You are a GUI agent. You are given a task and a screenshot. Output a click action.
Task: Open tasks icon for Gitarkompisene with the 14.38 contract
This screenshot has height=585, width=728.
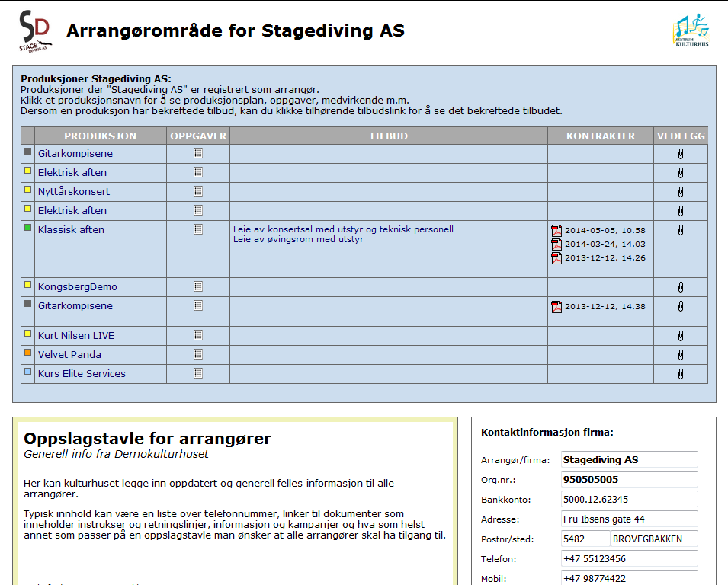pyautogui.click(x=198, y=305)
